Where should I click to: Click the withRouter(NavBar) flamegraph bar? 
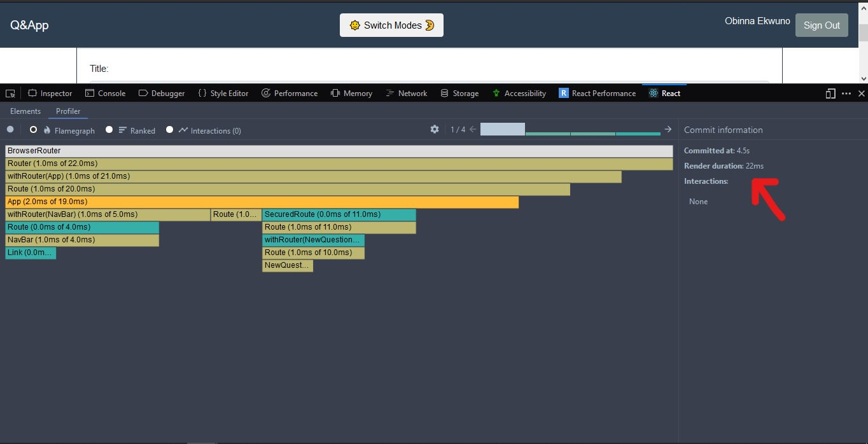[x=108, y=214]
